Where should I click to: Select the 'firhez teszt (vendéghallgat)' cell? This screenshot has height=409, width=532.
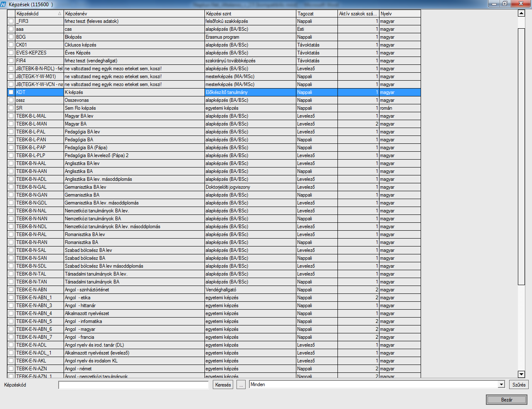134,61
